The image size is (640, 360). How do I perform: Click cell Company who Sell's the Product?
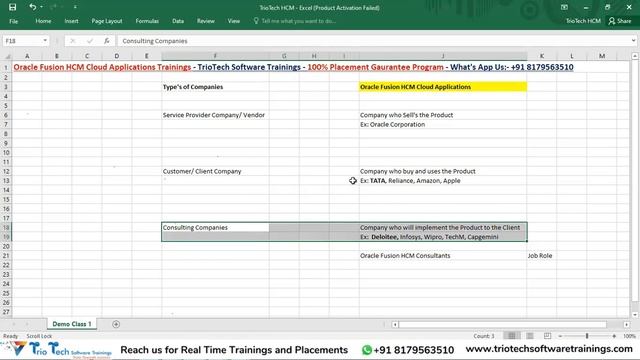coord(443,115)
